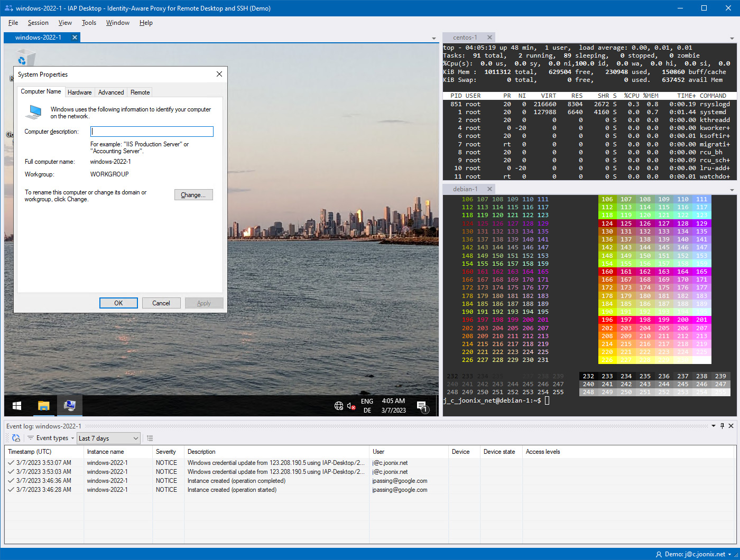This screenshot has width=740, height=560.
Task: Click the black grayscale block labeled 232 in debian-1
Action: pyautogui.click(x=588, y=376)
